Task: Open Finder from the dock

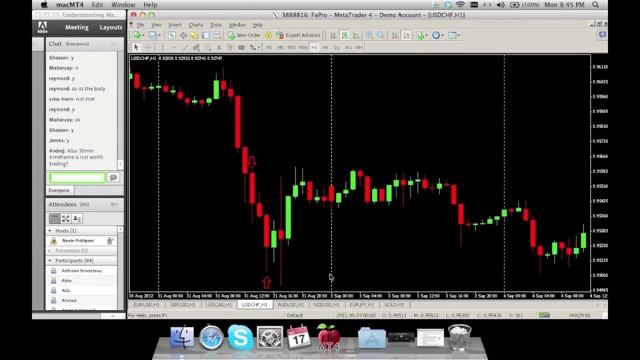Action: tap(182, 338)
